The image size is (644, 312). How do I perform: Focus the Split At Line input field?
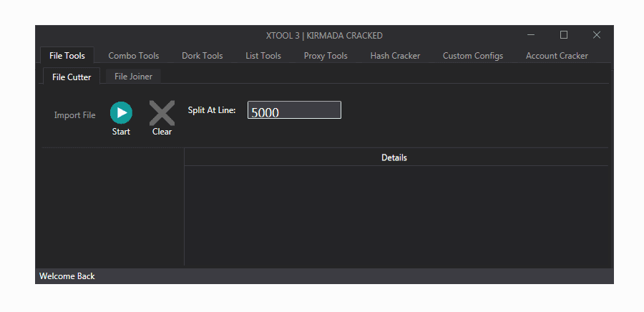294,110
